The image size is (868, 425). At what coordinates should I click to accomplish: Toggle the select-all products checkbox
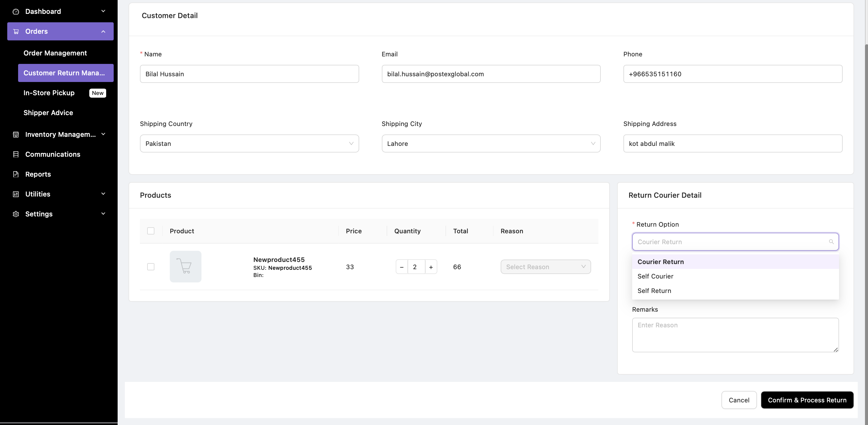click(150, 231)
